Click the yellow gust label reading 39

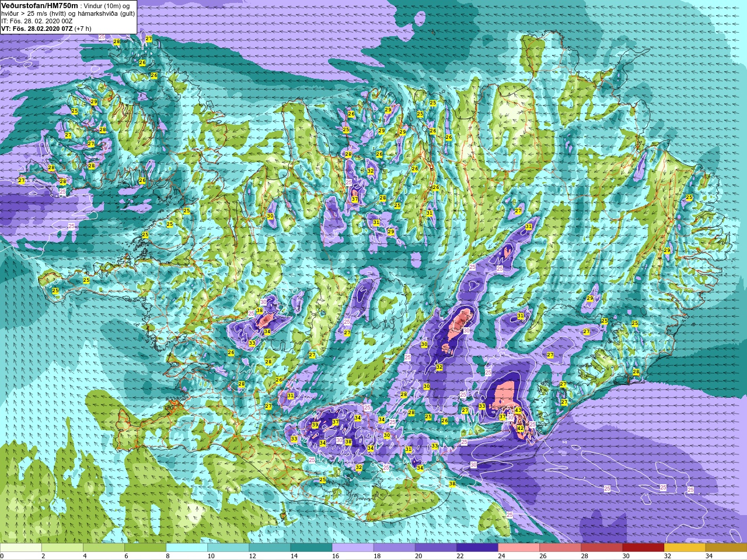coord(315,425)
